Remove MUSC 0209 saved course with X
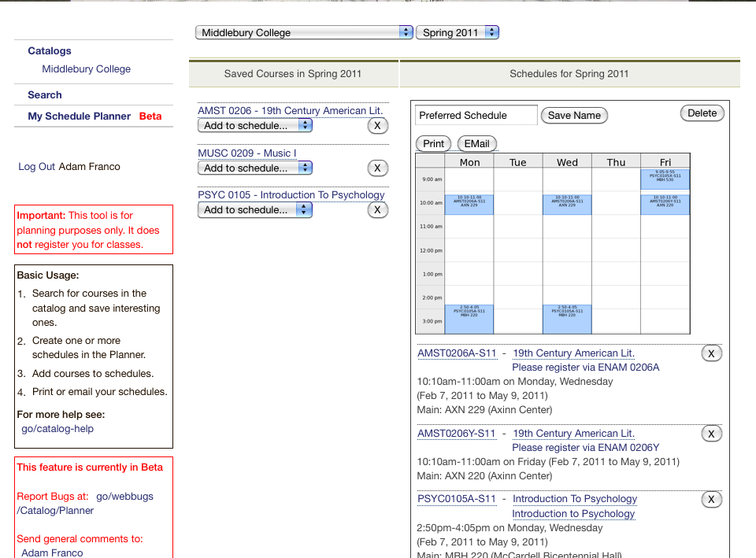This screenshot has width=756, height=558. coord(377,168)
